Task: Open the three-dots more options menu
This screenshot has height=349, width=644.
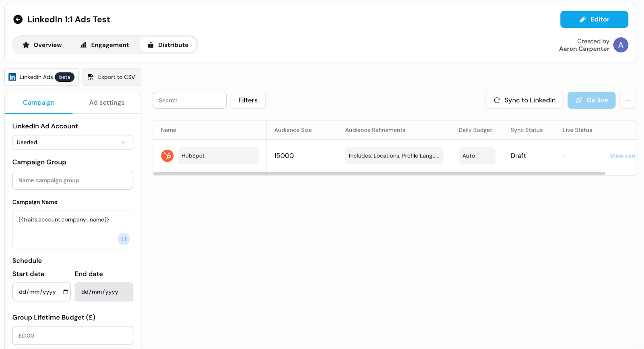Action: pos(628,100)
